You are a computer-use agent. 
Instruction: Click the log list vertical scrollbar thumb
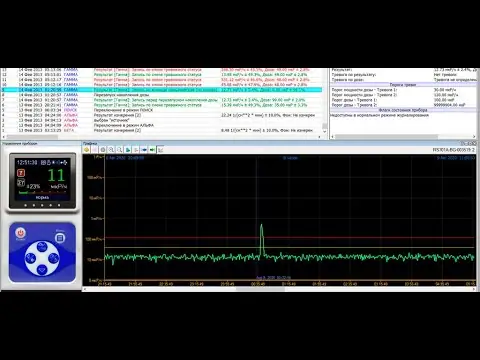324,126
